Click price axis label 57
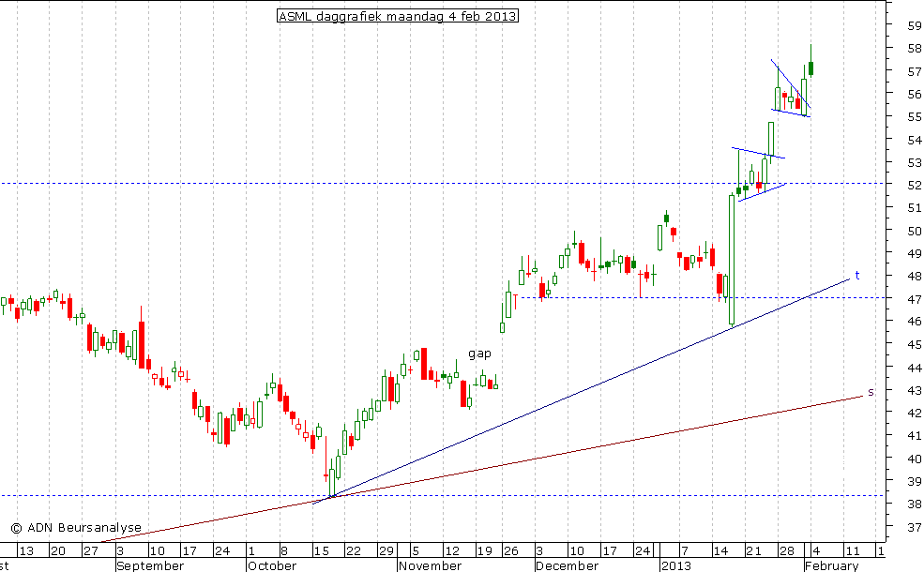Viewport: 924px width, 572px height. pos(915,72)
